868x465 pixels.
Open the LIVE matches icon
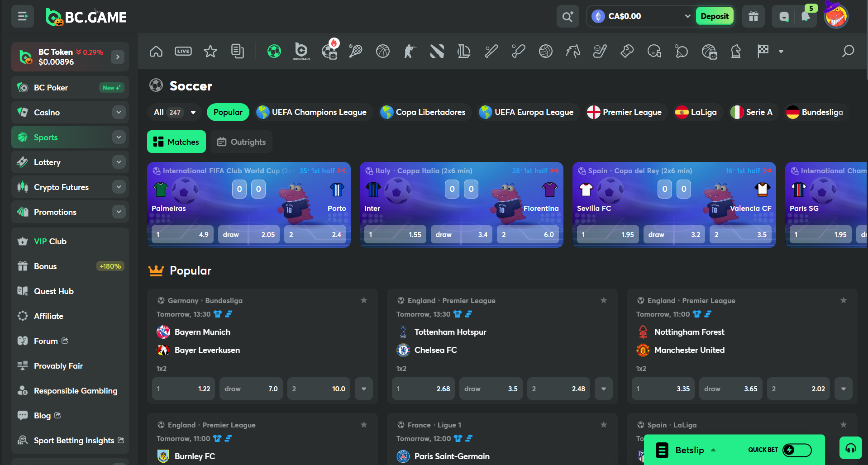(183, 52)
